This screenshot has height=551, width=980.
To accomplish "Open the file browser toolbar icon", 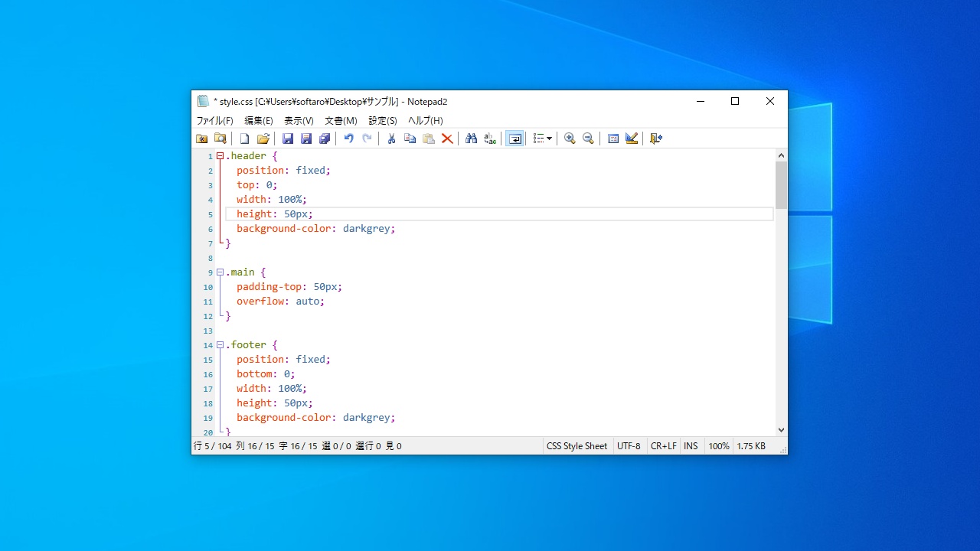I will pyautogui.click(x=220, y=139).
